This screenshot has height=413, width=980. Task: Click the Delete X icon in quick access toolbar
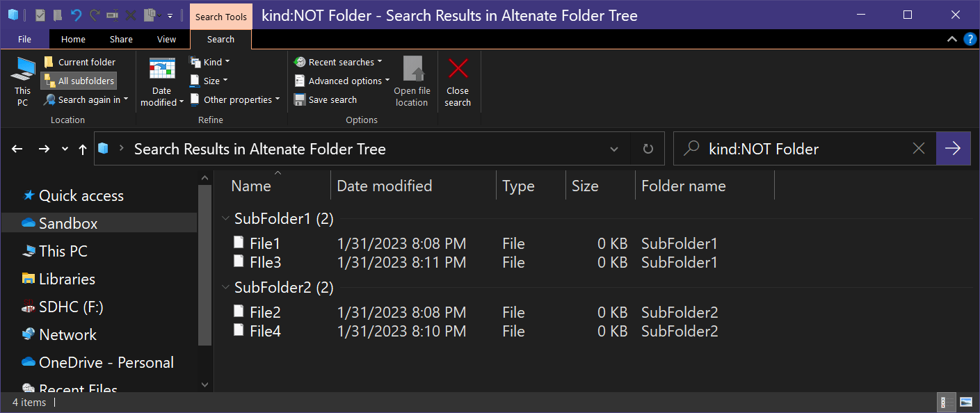[131, 15]
